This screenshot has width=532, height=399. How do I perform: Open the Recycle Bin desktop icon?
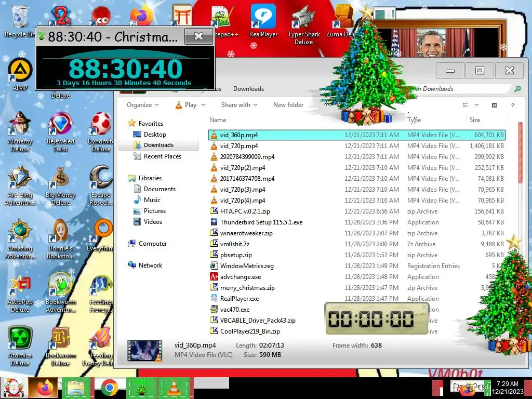(19, 20)
